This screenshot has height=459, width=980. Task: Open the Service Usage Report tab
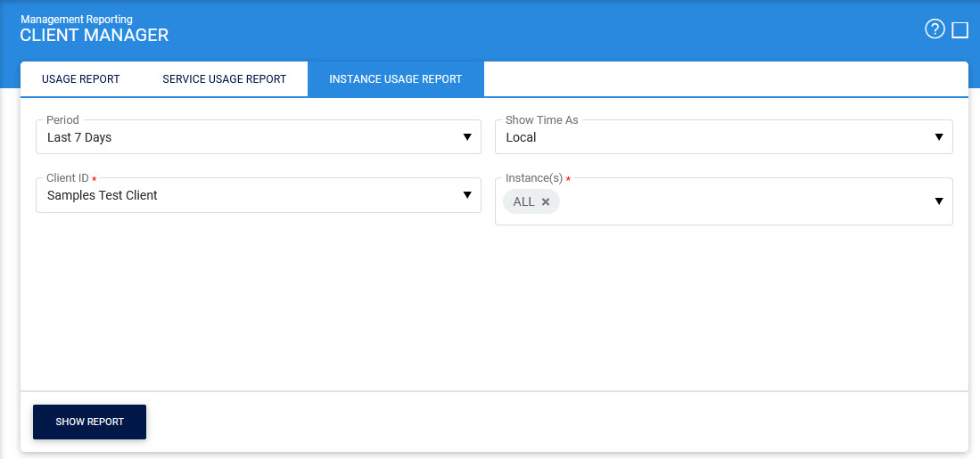pyautogui.click(x=224, y=79)
